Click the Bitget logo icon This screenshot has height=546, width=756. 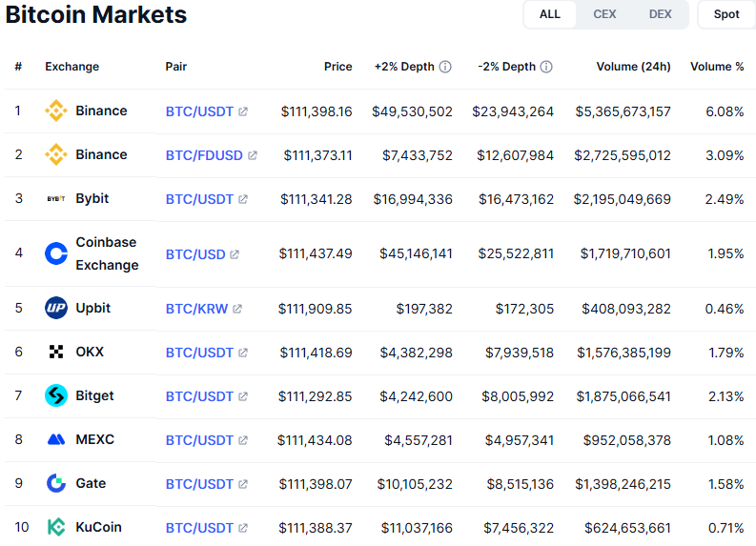click(56, 395)
